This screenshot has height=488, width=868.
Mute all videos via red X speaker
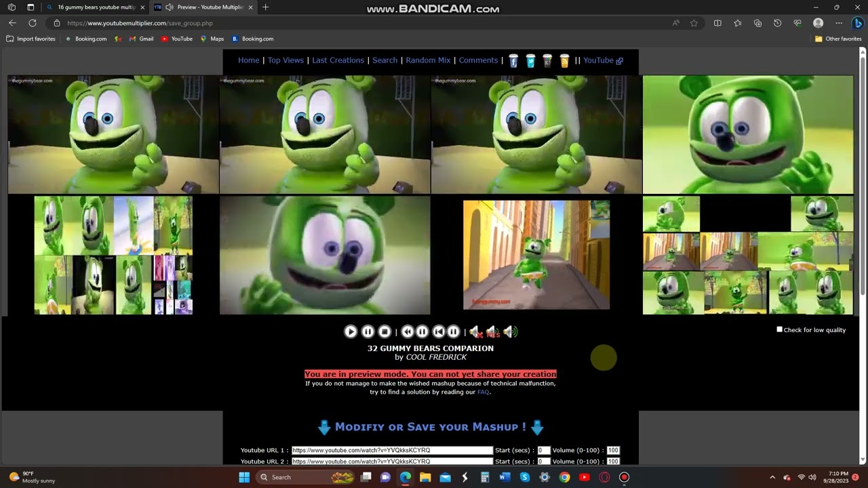click(475, 331)
